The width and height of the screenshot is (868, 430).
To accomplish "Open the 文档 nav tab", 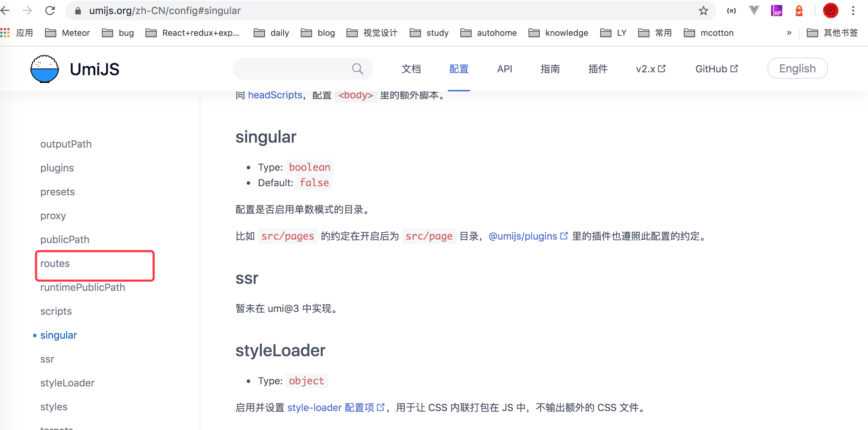I will [x=411, y=69].
